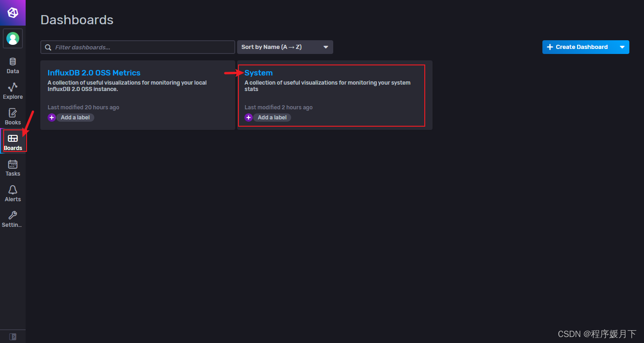Open the InfluxDB 2.0 OSS Metrics dashboard

click(94, 73)
